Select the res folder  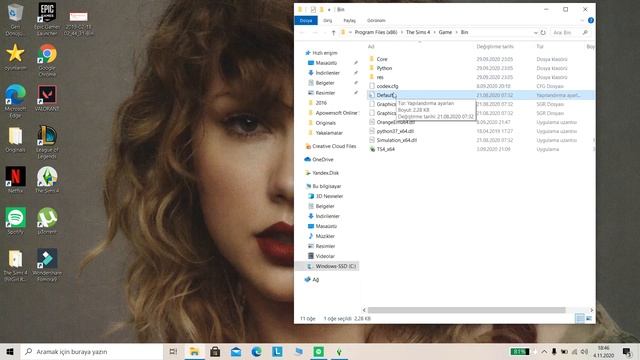coord(380,77)
